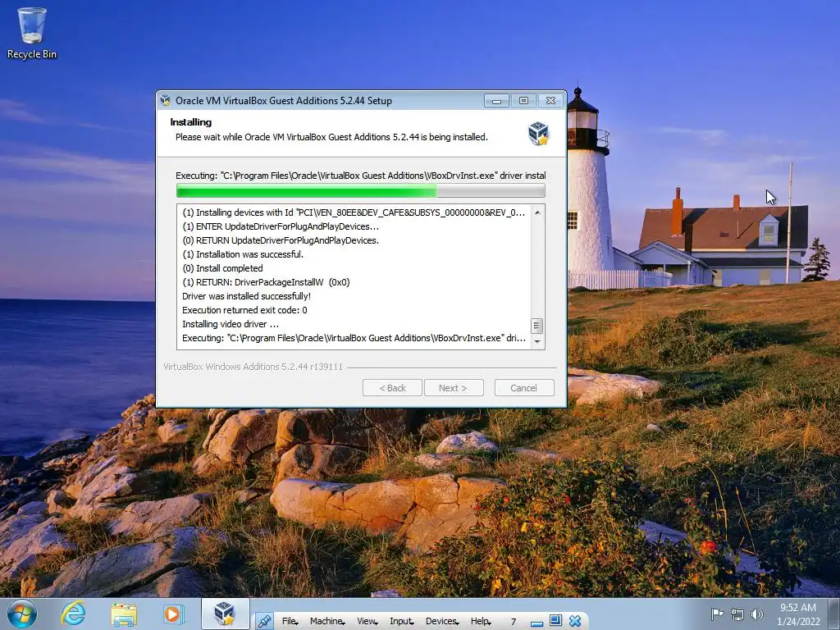The height and width of the screenshot is (630, 840).
Task: Click the install log scrollbar thumb
Action: (536, 326)
